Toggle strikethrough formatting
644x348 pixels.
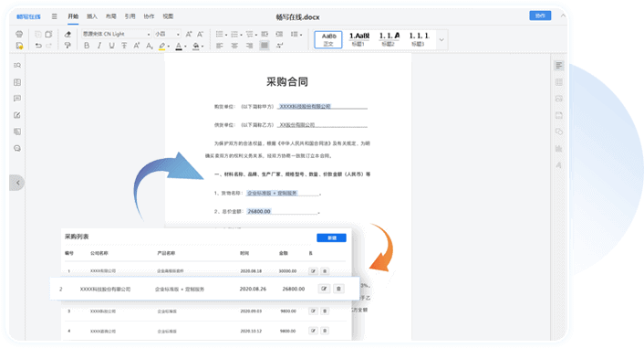pos(124,46)
